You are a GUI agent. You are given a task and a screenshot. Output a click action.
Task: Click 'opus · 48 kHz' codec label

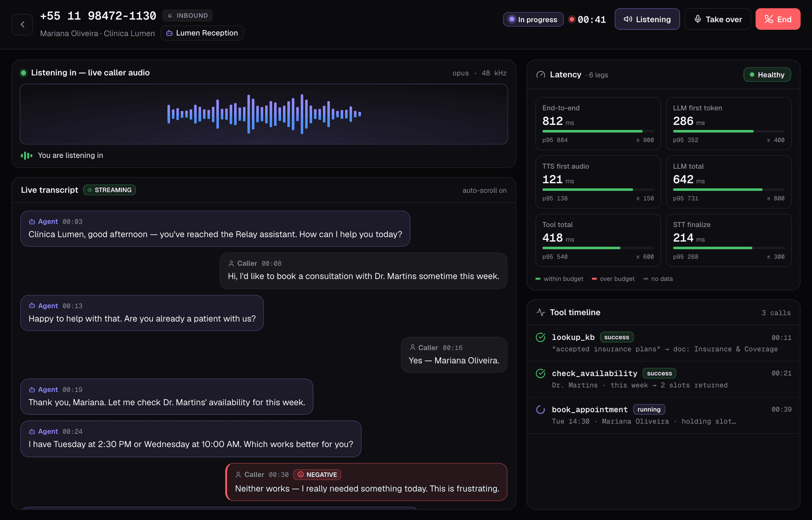pyautogui.click(x=480, y=73)
